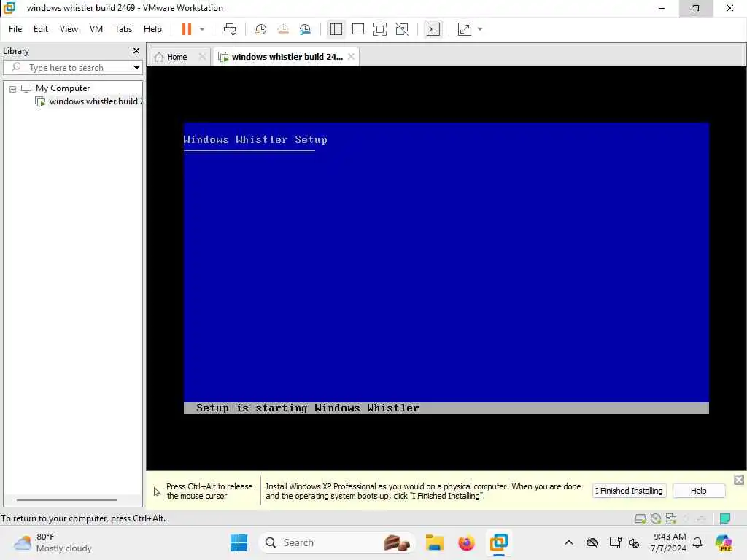Click the stretch guest display icon
This screenshot has width=747, height=560.
pyautogui.click(x=465, y=29)
